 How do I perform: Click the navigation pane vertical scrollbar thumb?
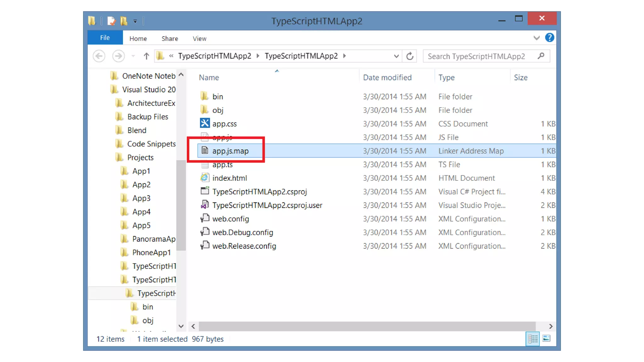(181, 205)
